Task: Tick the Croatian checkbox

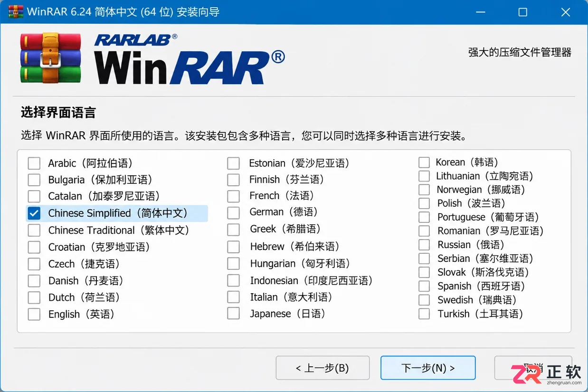Action: pyautogui.click(x=34, y=247)
